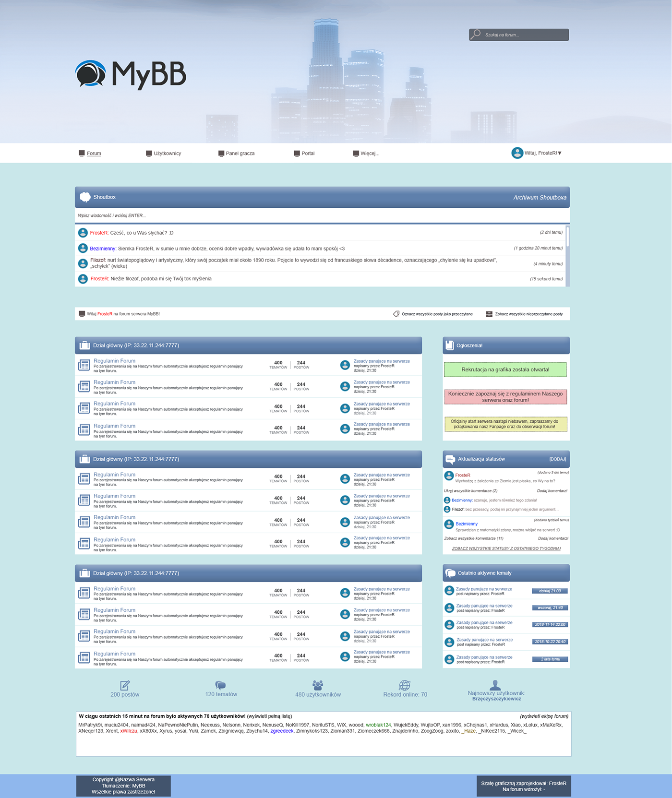
Task: Click the globe icon above Rekord online
Action: pyautogui.click(x=405, y=685)
